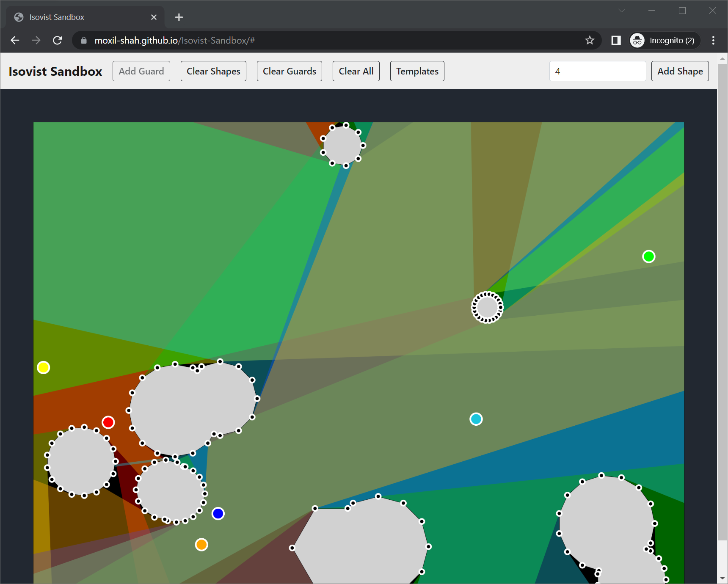Click Clear All button

point(356,71)
